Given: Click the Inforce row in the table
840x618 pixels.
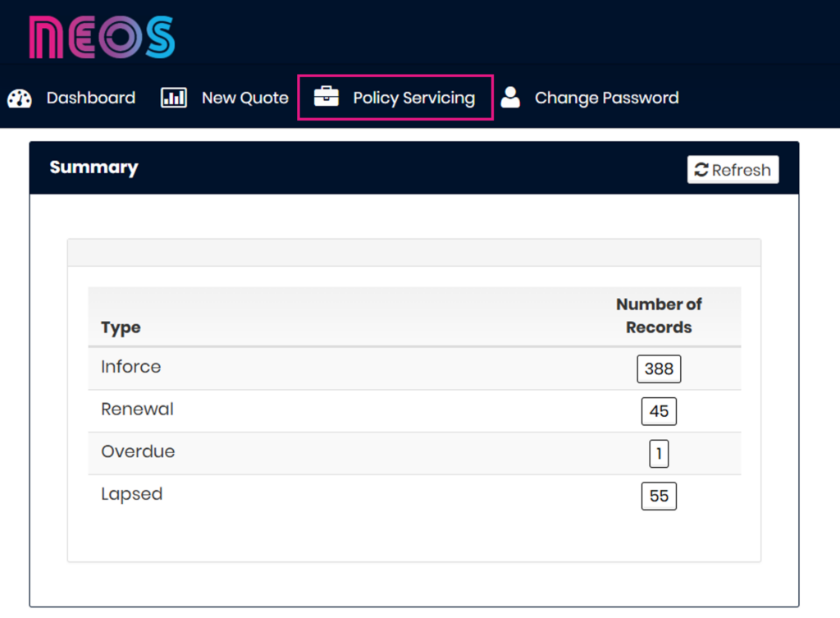Looking at the screenshot, I should click(130, 367).
